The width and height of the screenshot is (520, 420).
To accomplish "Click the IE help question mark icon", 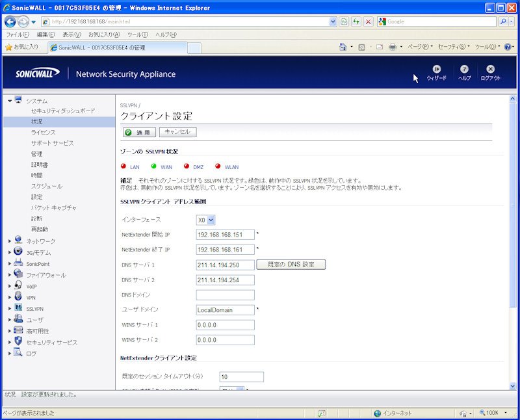I will click(x=508, y=47).
